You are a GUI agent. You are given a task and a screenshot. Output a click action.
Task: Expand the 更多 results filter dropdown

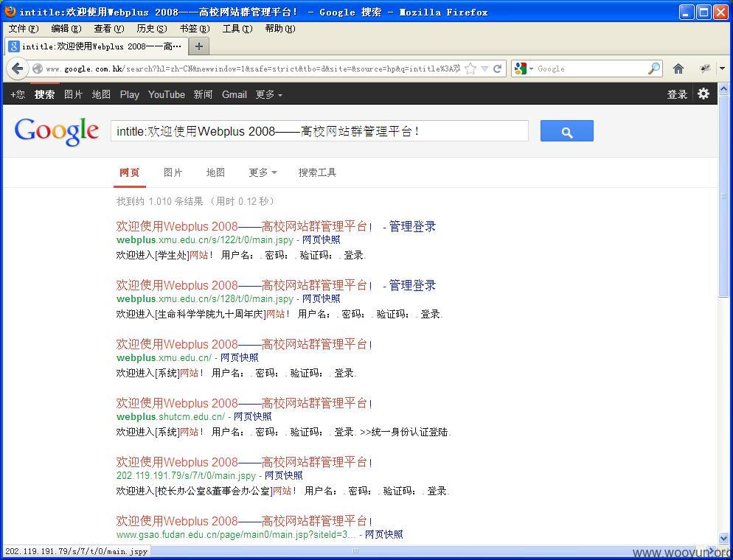(x=263, y=172)
